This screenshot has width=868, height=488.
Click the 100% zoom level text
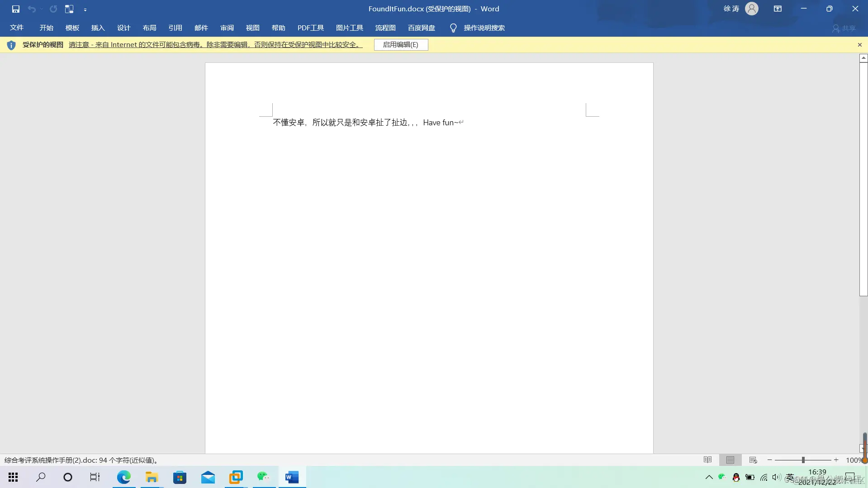click(x=854, y=460)
